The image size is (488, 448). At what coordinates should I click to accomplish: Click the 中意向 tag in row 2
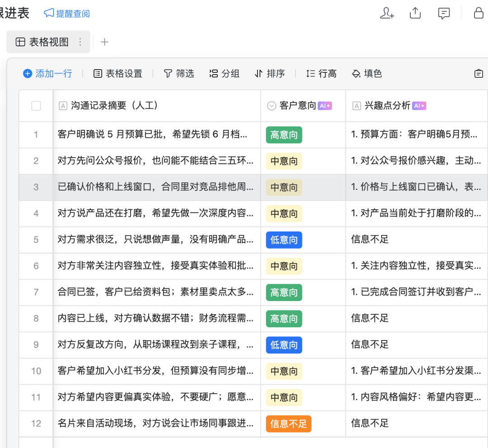pyautogui.click(x=284, y=161)
